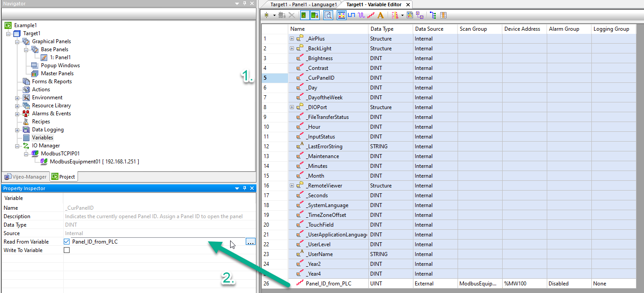
Task: Expand the Environment tree node
Action: point(17,98)
